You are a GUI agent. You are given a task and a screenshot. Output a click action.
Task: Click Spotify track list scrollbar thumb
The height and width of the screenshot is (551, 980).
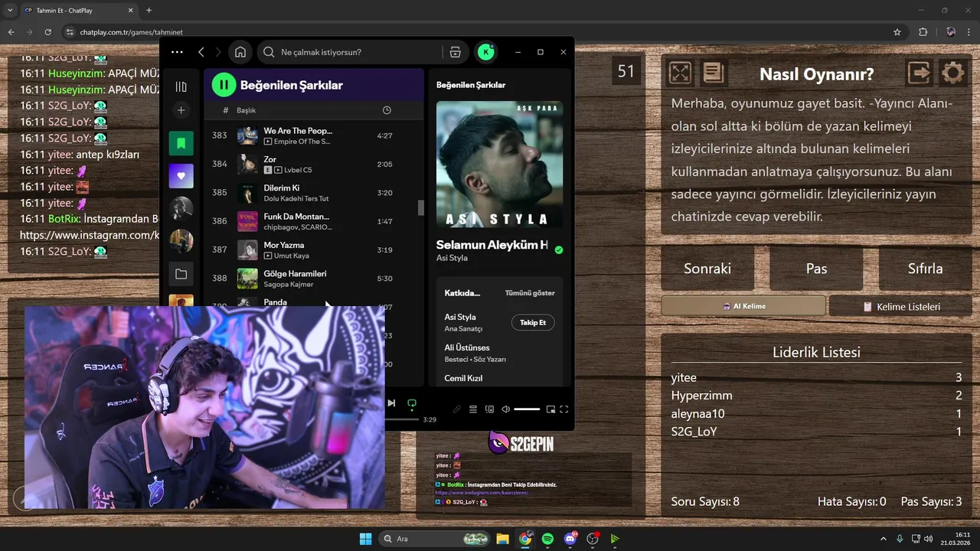coord(420,207)
